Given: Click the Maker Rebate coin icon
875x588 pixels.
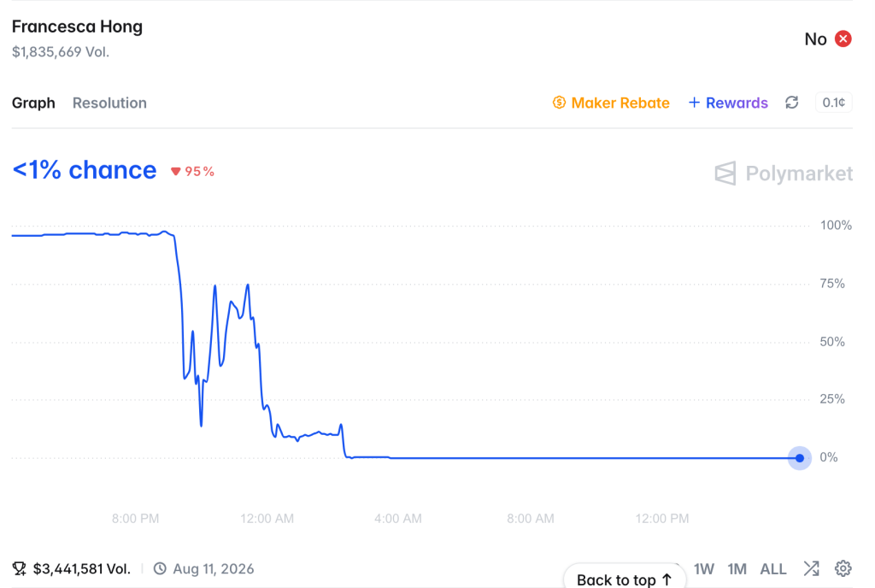Looking at the screenshot, I should click(559, 103).
